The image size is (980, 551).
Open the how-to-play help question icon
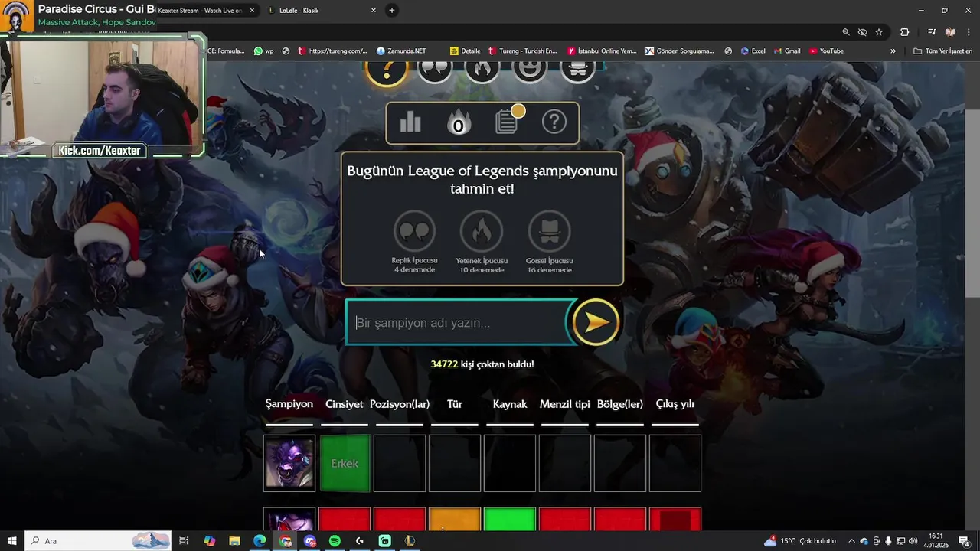(x=554, y=122)
